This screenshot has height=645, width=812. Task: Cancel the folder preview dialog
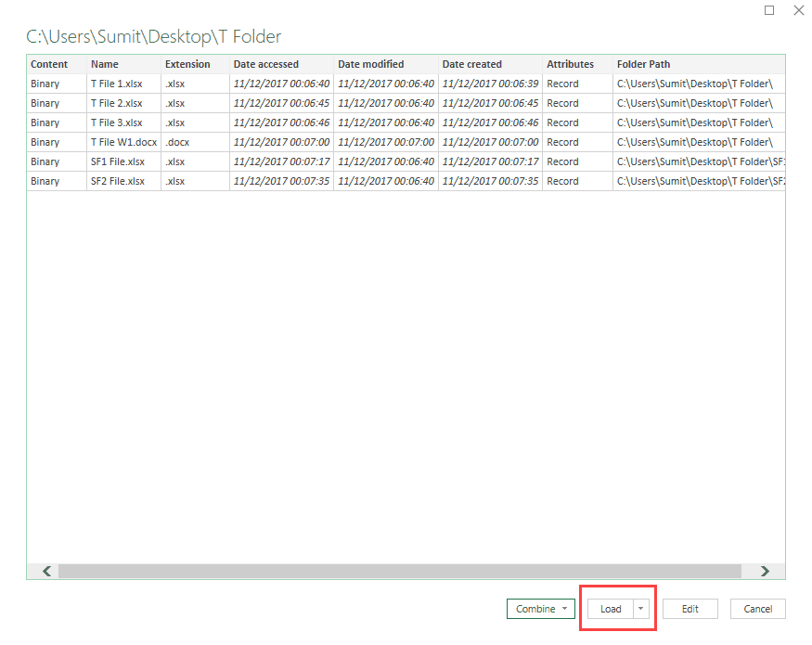click(757, 608)
